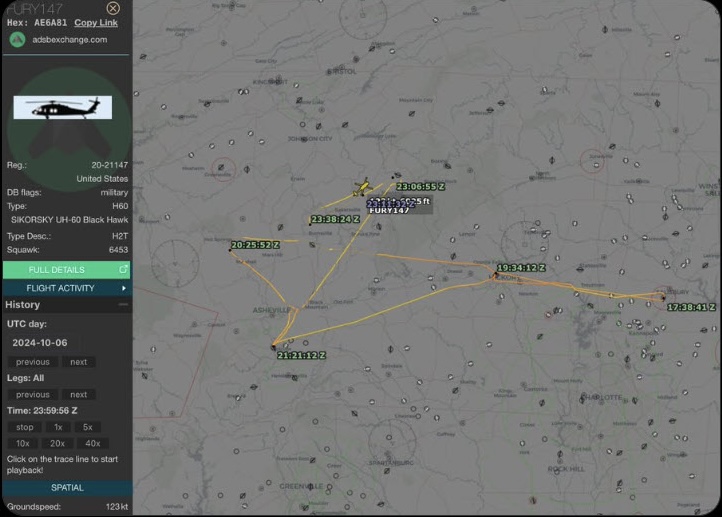This screenshot has width=722, height=517.
Task: Click the yellow FURY147 aircraft icon on map
Action: (363, 187)
